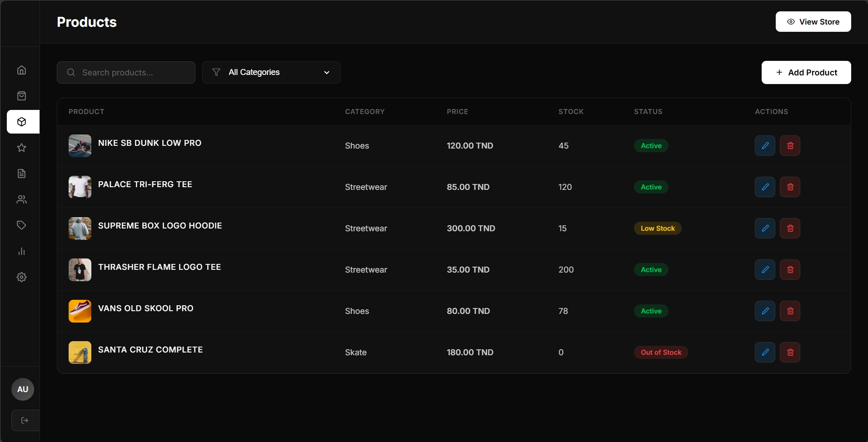Edit the Vans Old Skool Pro product

pyautogui.click(x=765, y=311)
